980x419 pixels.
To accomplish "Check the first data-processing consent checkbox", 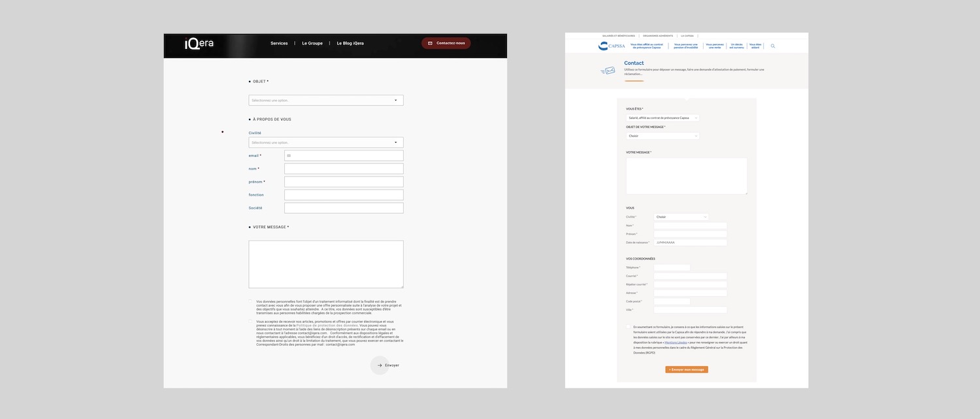I will tap(250, 301).
